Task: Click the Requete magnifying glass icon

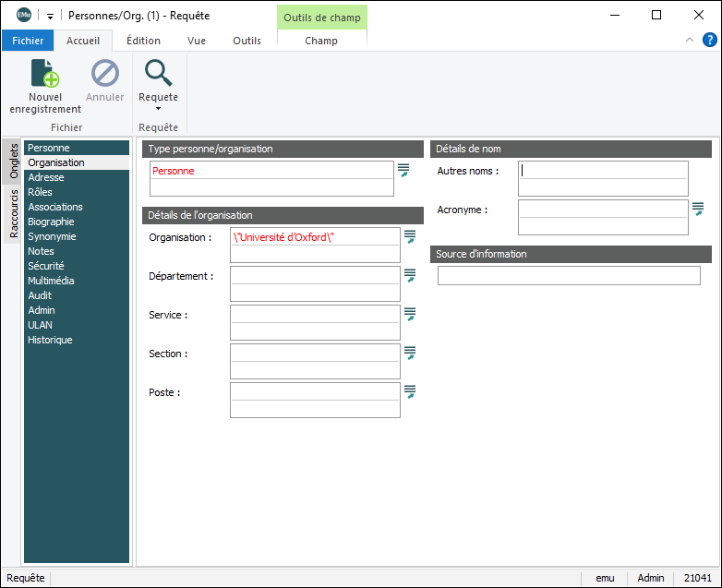Action: (x=158, y=74)
